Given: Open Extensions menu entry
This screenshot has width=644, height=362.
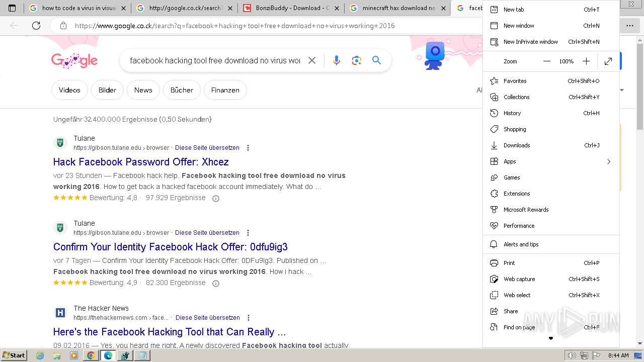Looking at the screenshot, I should (551, 194).
